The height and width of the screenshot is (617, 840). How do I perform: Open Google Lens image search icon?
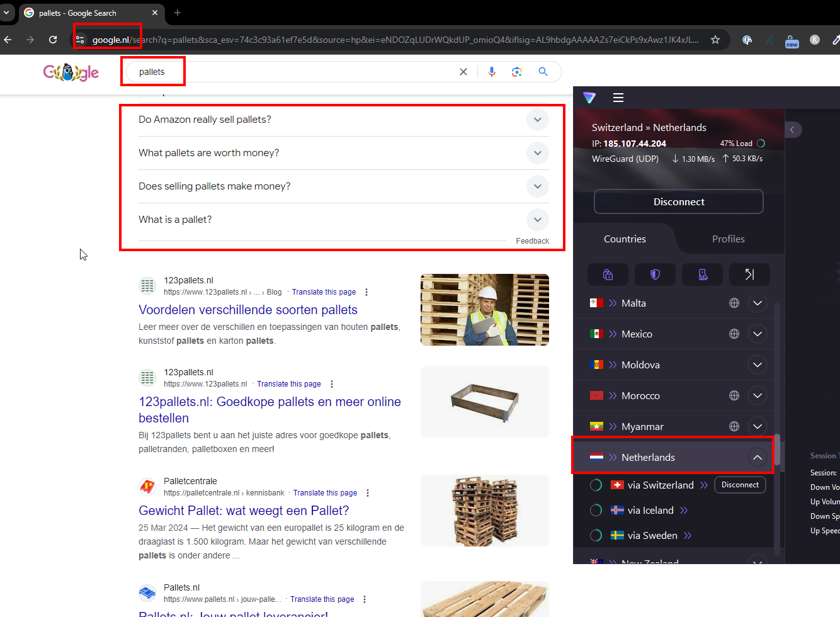517,72
